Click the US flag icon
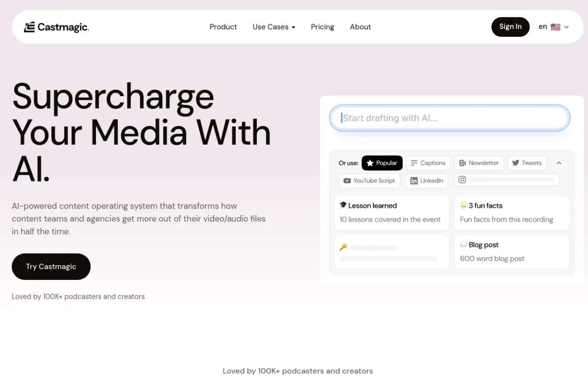 pyautogui.click(x=555, y=27)
